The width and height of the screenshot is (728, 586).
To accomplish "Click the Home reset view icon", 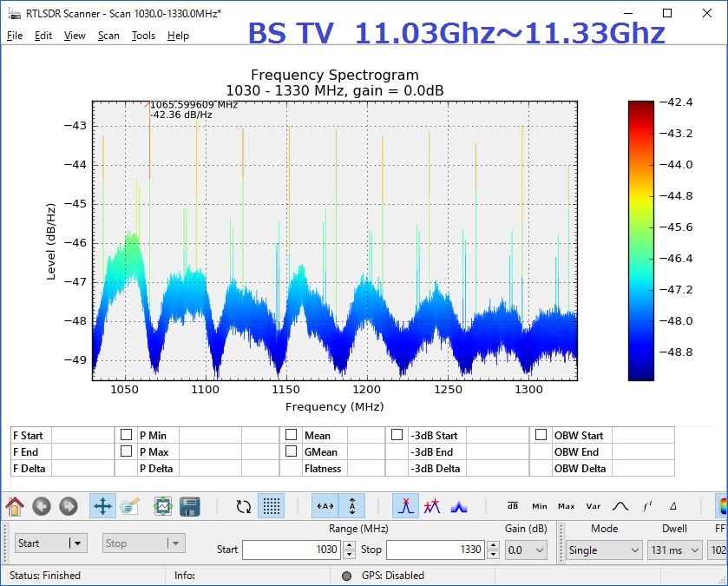I will 15,506.
